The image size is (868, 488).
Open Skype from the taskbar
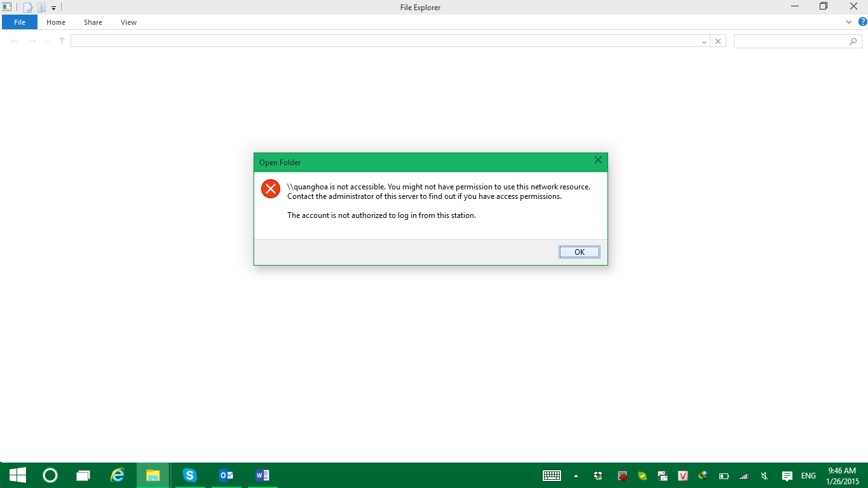(x=189, y=475)
